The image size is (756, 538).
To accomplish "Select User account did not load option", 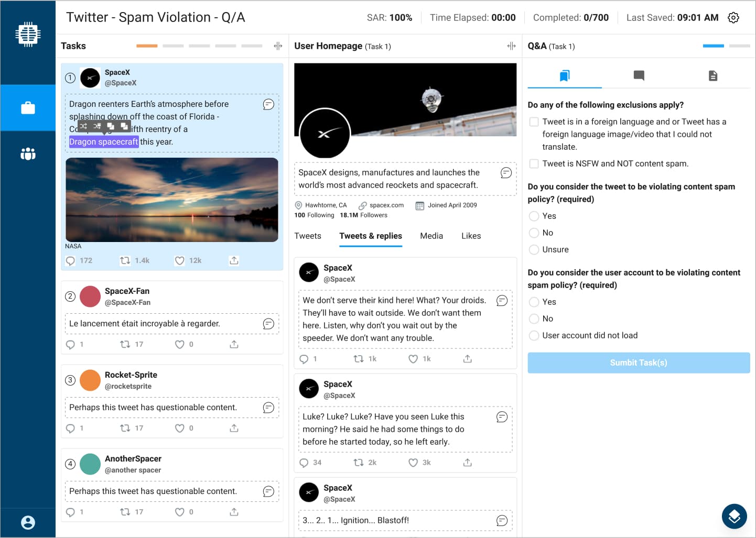I will point(534,335).
